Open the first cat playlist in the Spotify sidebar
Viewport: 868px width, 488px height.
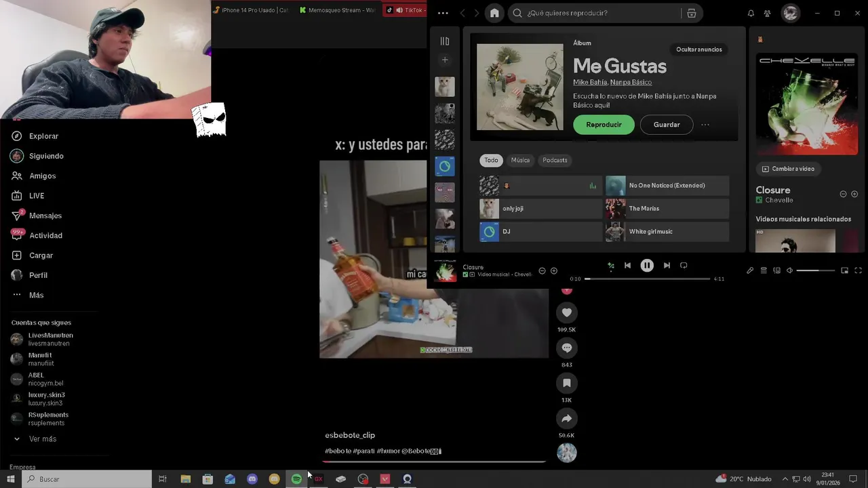pos(445,87)
